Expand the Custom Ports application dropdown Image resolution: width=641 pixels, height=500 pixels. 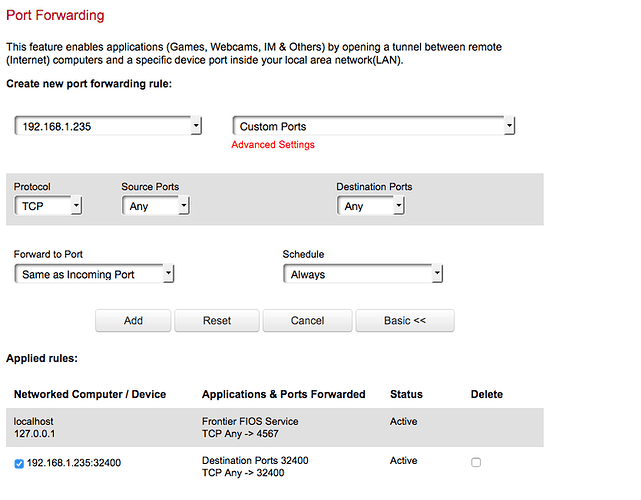tap(373, 126)
